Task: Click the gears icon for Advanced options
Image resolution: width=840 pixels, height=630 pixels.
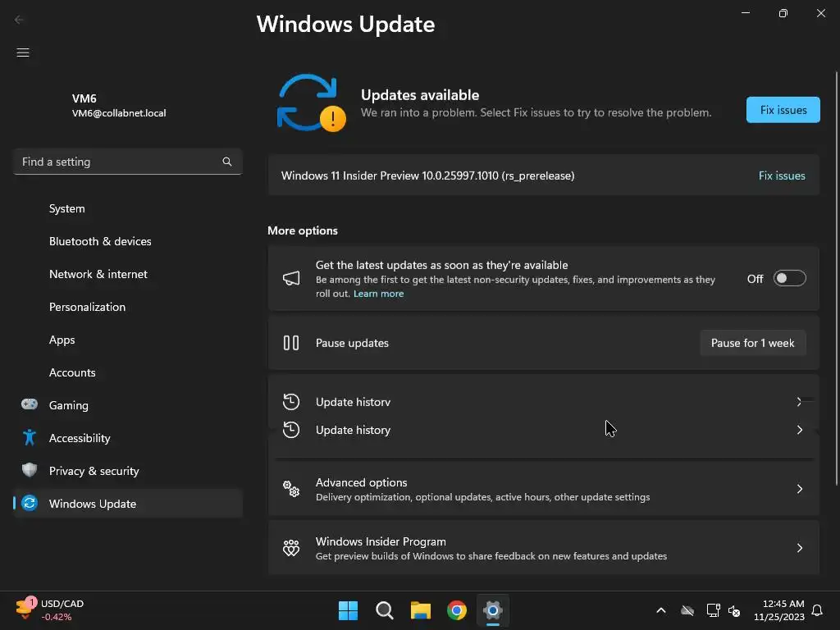Action: click(291, 489)
